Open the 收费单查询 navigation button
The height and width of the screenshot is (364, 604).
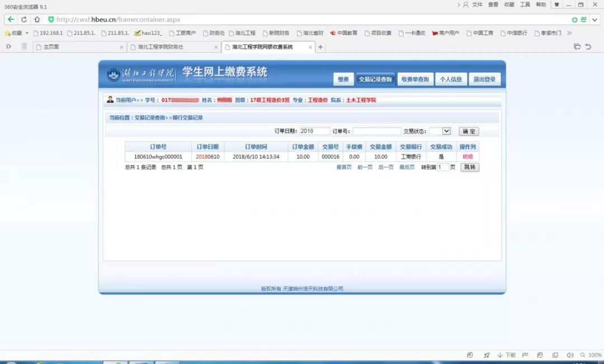(x=415, y=79)
